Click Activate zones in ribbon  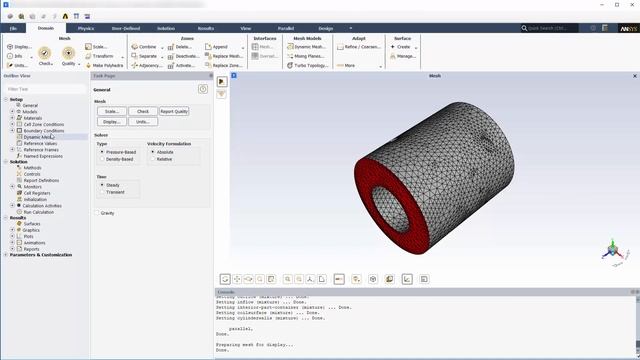[182, 65]
